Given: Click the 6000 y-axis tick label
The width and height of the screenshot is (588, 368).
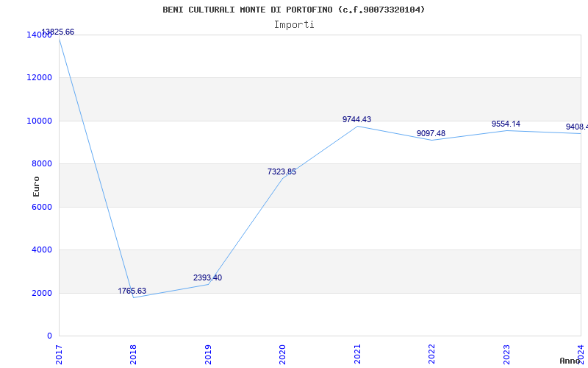Looking at the screenshot, I should point(41,207).
